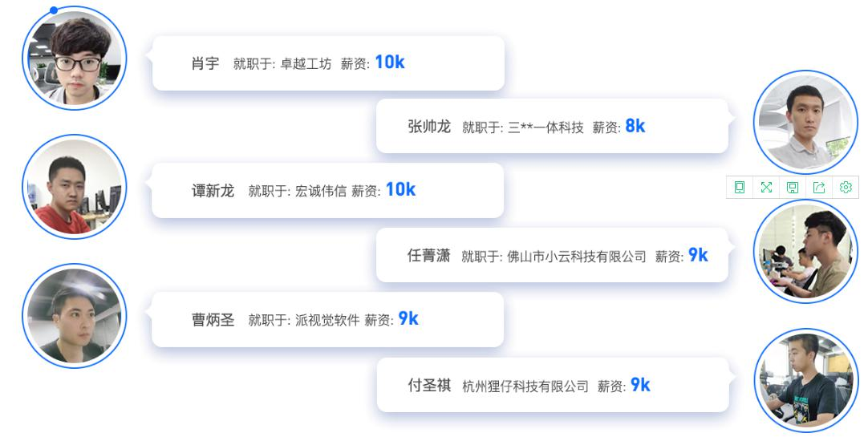This screenshot has width=868, height=437.
Task: Click the blue dot on first avatar ring
Action: [54, 10]
